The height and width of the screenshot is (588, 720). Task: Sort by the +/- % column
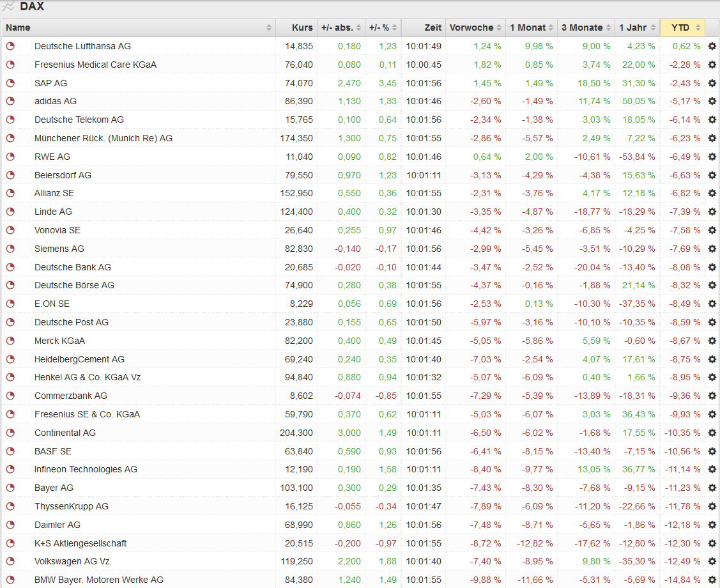[383, 27]
